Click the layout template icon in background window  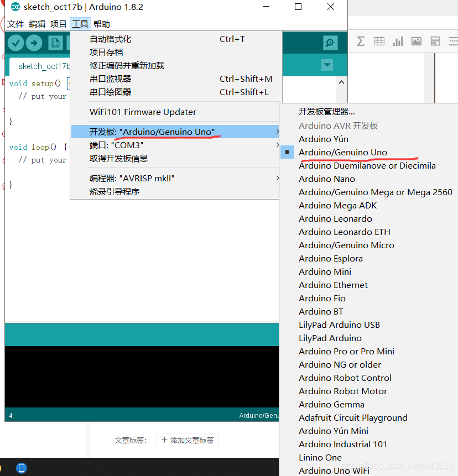point(435,41)
